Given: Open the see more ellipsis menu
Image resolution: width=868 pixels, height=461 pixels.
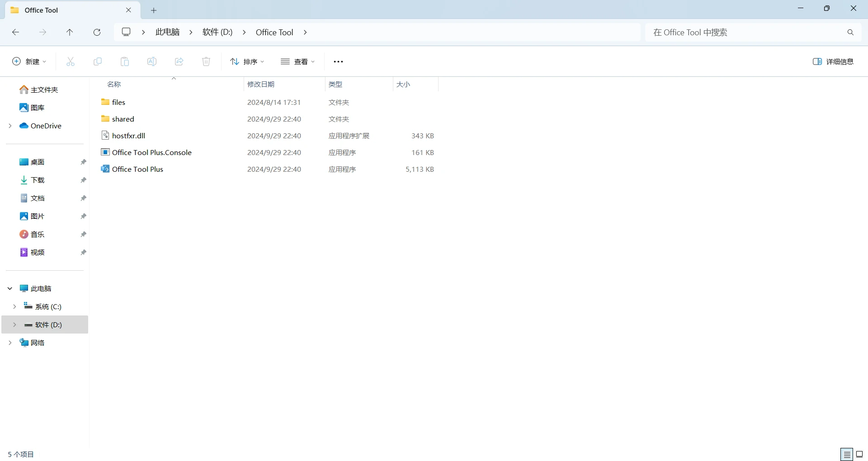Looking at the screenshot, I should click(338, 61).
